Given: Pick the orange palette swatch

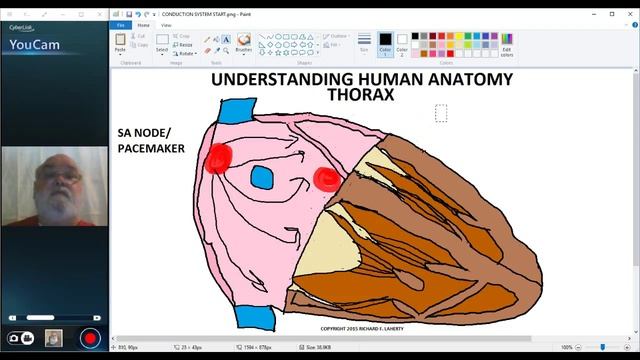Looking at the screenshot, I should coord(450,36).
